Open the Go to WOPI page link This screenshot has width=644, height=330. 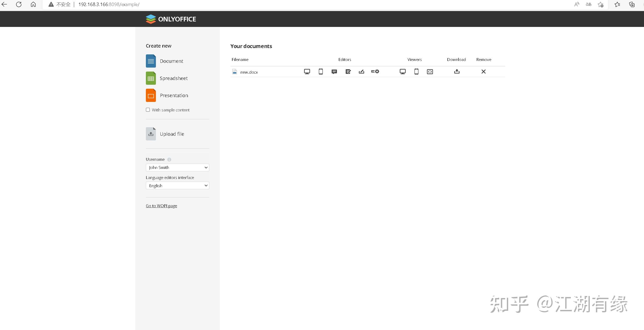[161, 206]
